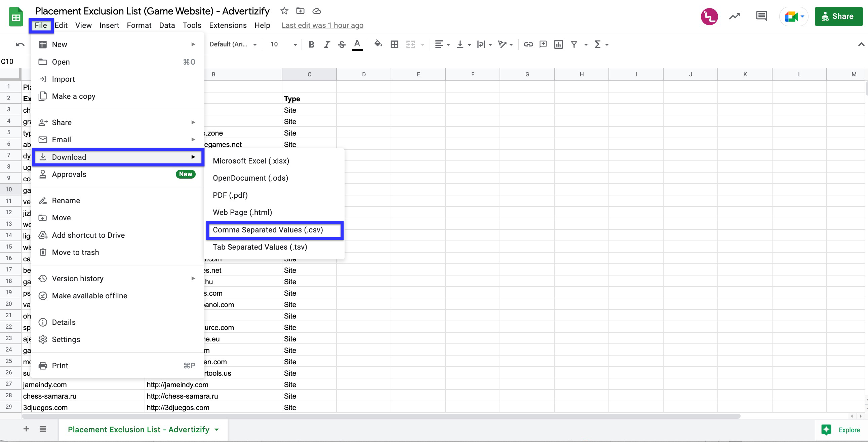Viewport: 868px width, 442px height.
Task: Toggle bold formatting
Action: (311, 44)
